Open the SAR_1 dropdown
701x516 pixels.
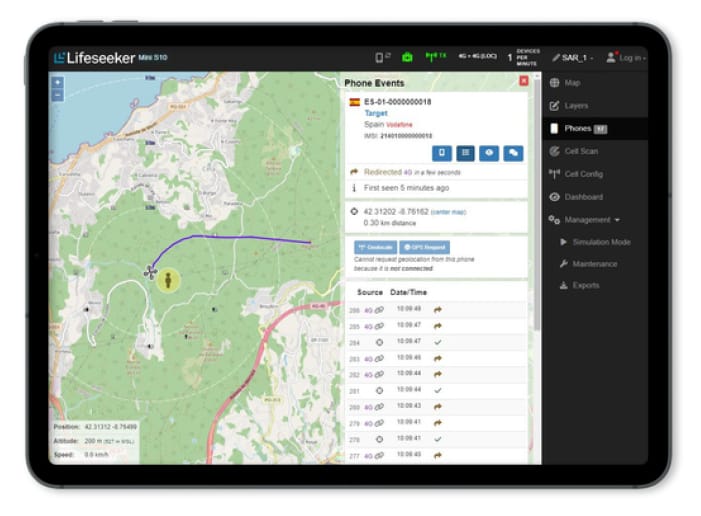pos(571,57)
